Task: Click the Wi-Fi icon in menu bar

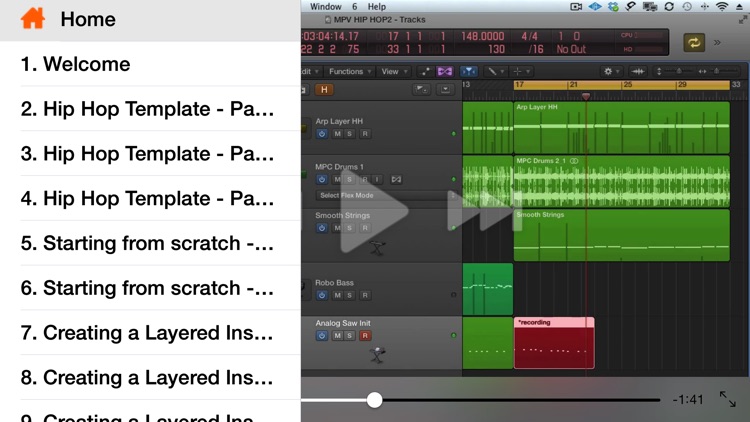Action: (722, 7)
